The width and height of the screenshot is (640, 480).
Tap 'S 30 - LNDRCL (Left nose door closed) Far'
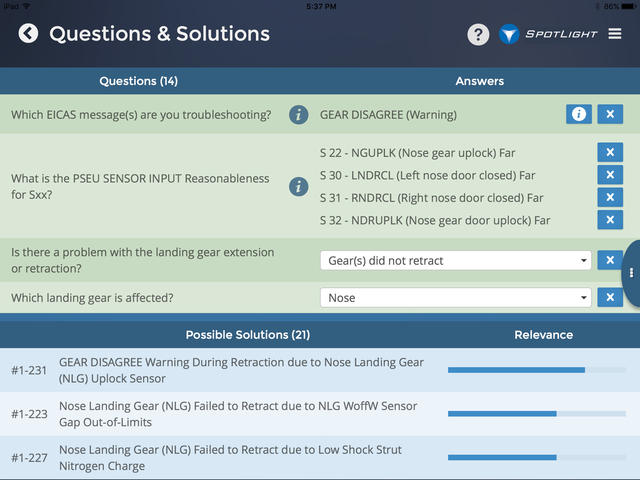coord(427,176)
